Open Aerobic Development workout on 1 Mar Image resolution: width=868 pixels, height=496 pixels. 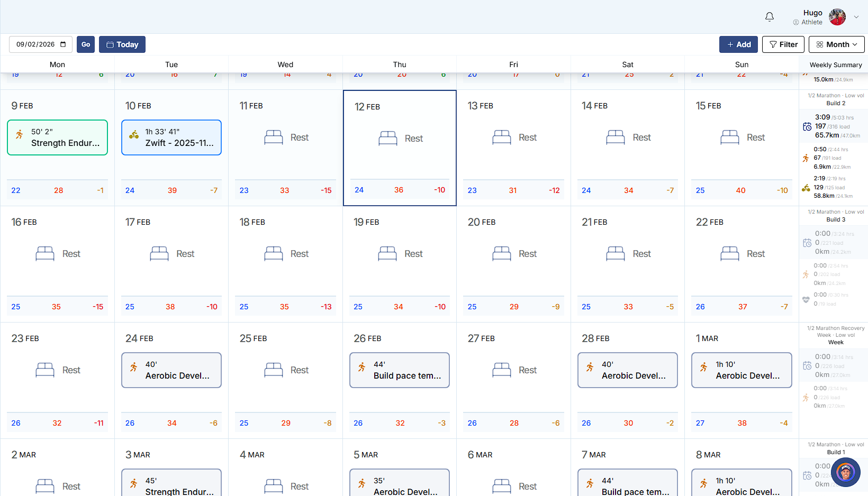point(742,370)
